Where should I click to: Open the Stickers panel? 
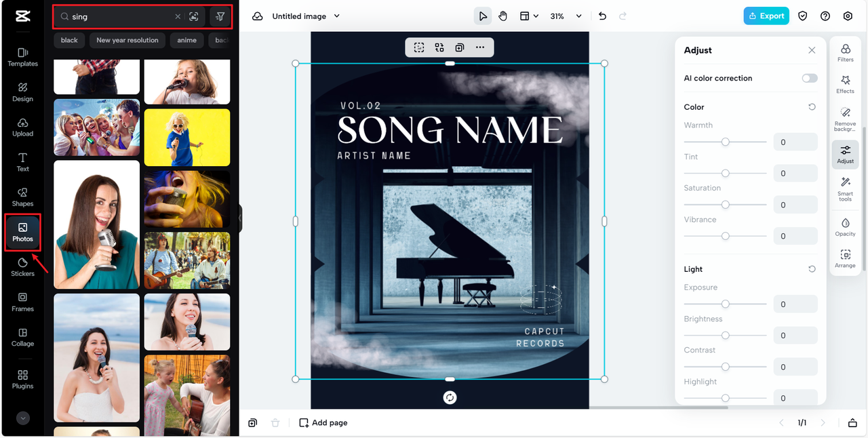pos(22,267)
